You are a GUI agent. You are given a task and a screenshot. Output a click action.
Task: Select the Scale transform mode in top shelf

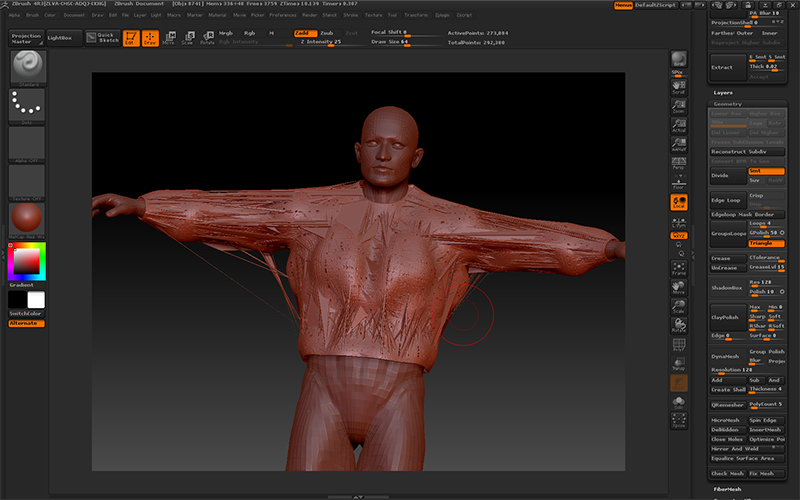(188, 38)
